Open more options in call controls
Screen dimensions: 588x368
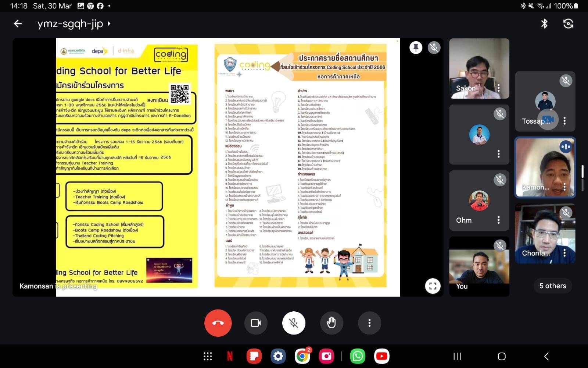pyautogui.click(x=369, y=323)
